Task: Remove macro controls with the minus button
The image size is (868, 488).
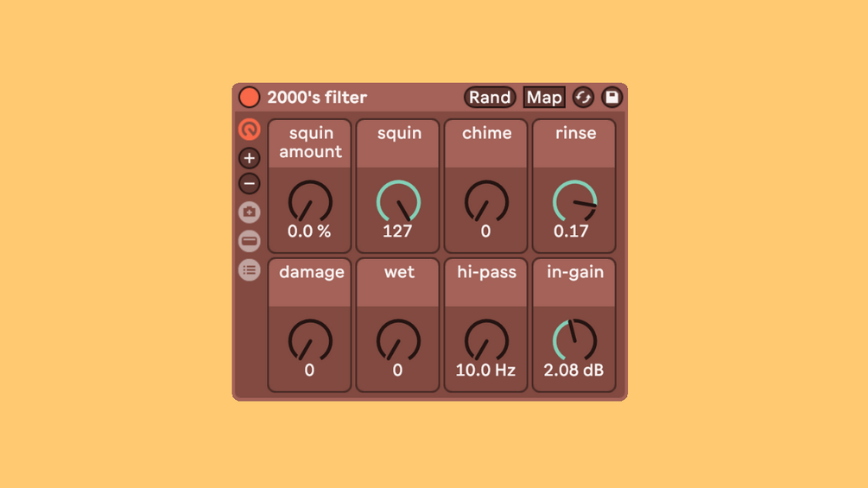Action: 249,184
